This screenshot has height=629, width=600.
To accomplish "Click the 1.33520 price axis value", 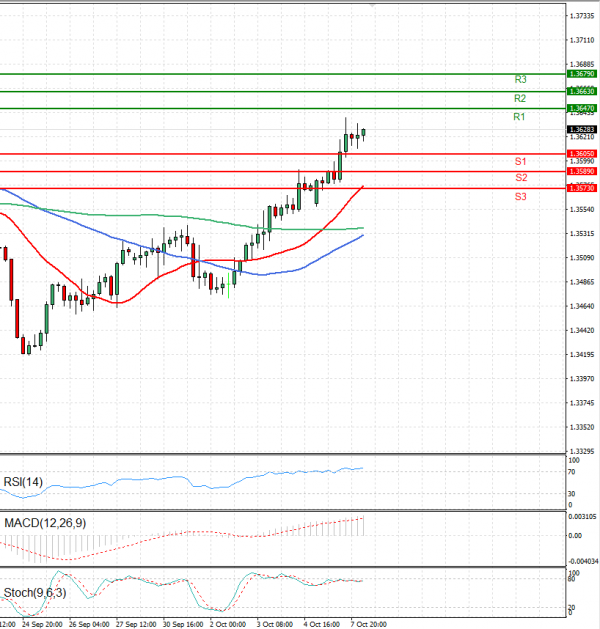I will click(x=582, y=427).
